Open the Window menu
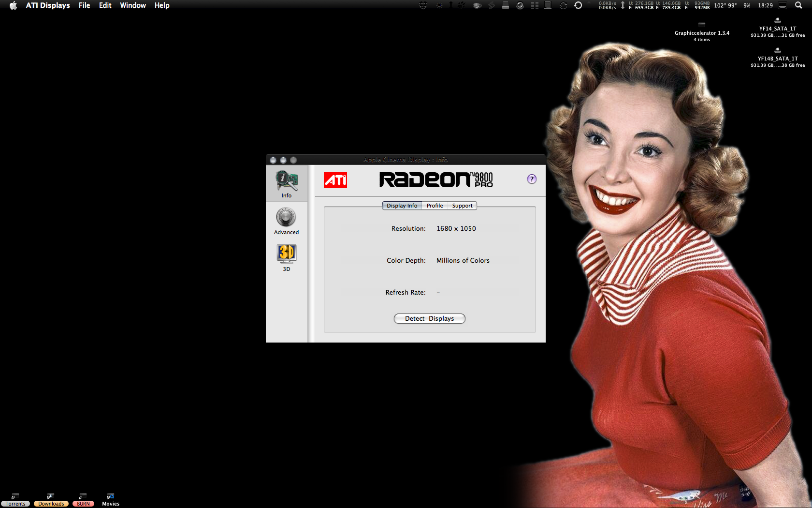Viewport: 812px width, 508px height. click(x=133, y=5)
